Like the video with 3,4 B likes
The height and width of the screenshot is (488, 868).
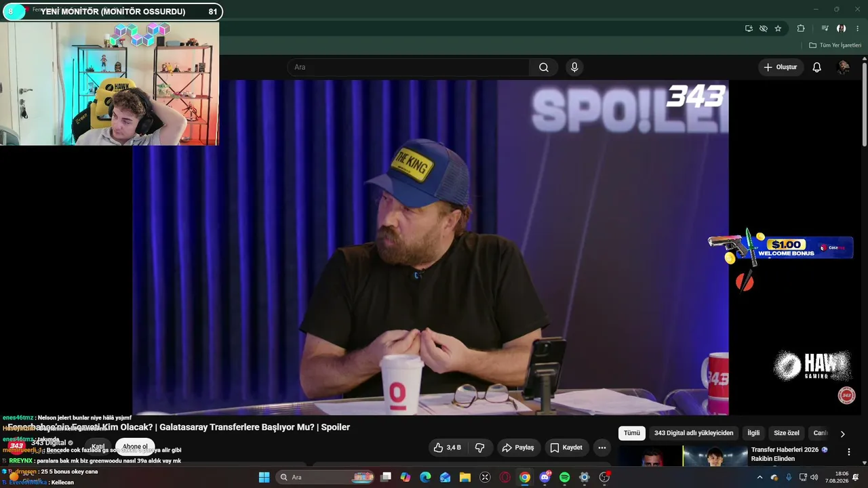[x=447, y=447]
